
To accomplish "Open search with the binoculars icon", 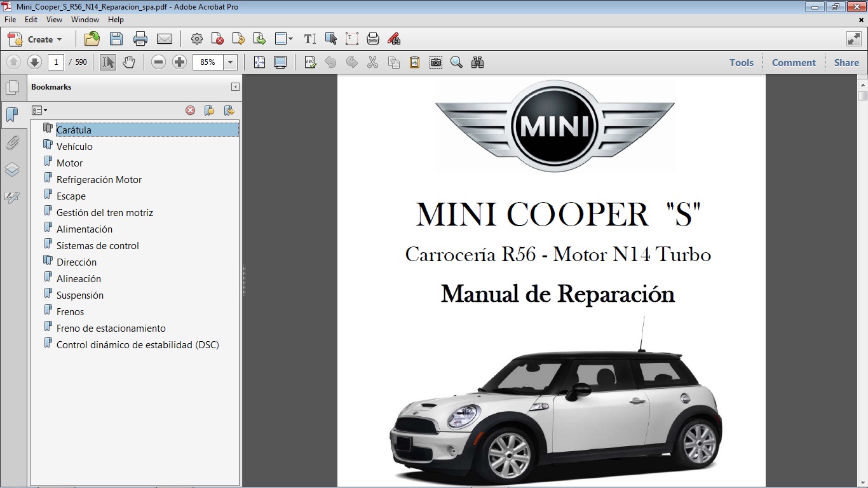I will [x=477, y=62].
